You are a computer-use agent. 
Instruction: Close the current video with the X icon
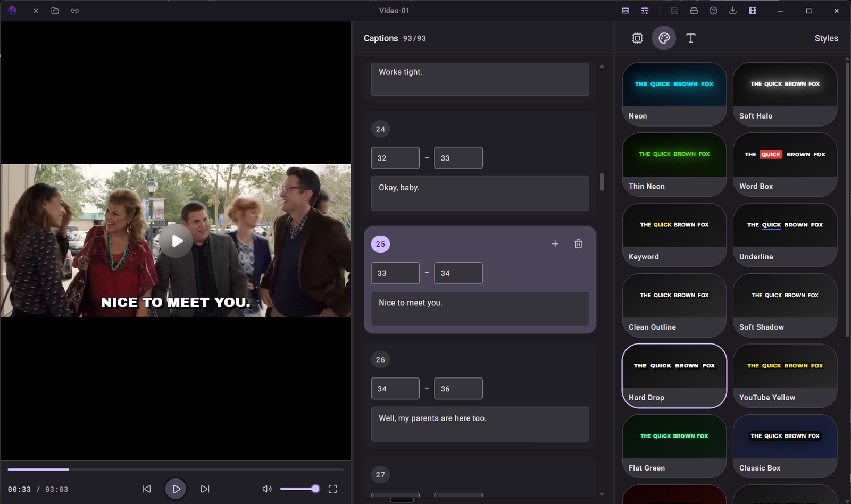36,11
